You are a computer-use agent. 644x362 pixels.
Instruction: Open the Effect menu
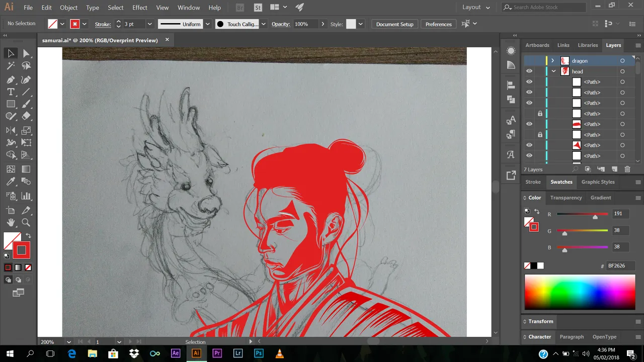140,8
